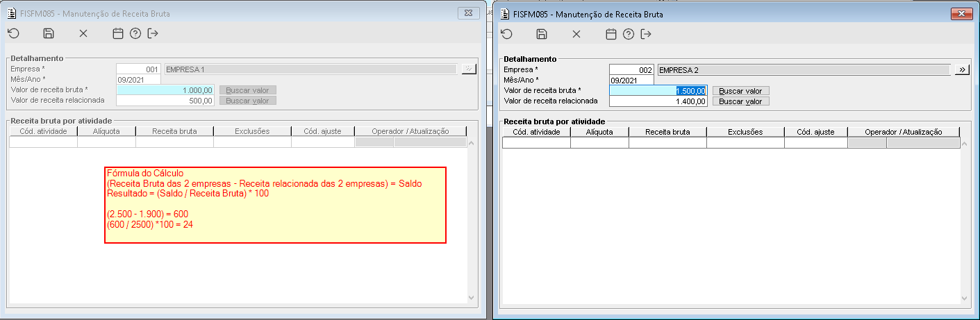Close the right Manutenção de Receita Bruta window
The height and width of the screenshot is (320, 980).
click(x=962, y=14)
